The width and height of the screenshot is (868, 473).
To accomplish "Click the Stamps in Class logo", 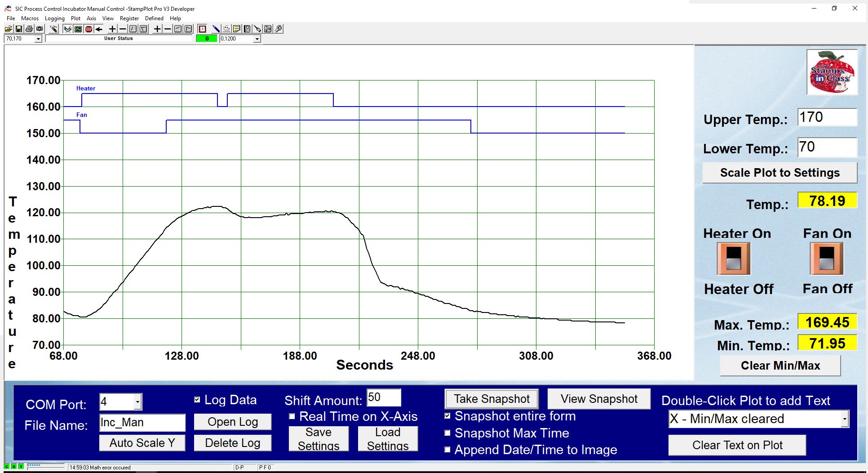I will click(x=832, y=72).
